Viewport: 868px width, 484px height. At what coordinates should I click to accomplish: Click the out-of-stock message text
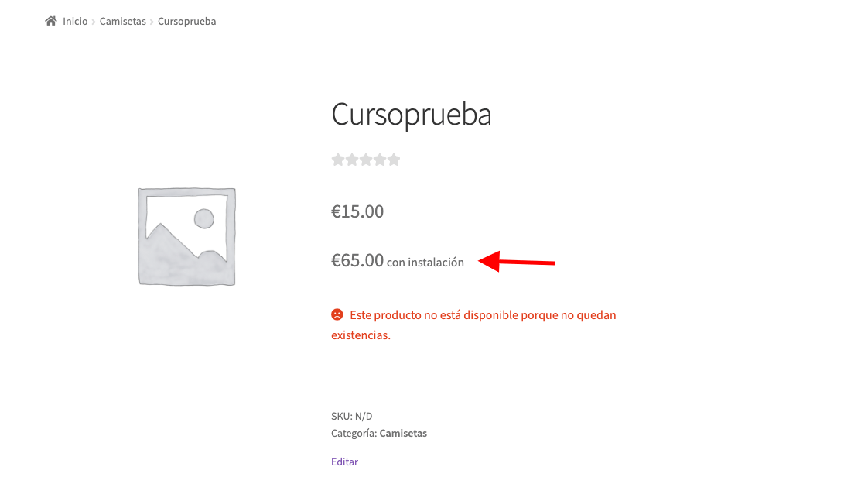tap(473, 325)
